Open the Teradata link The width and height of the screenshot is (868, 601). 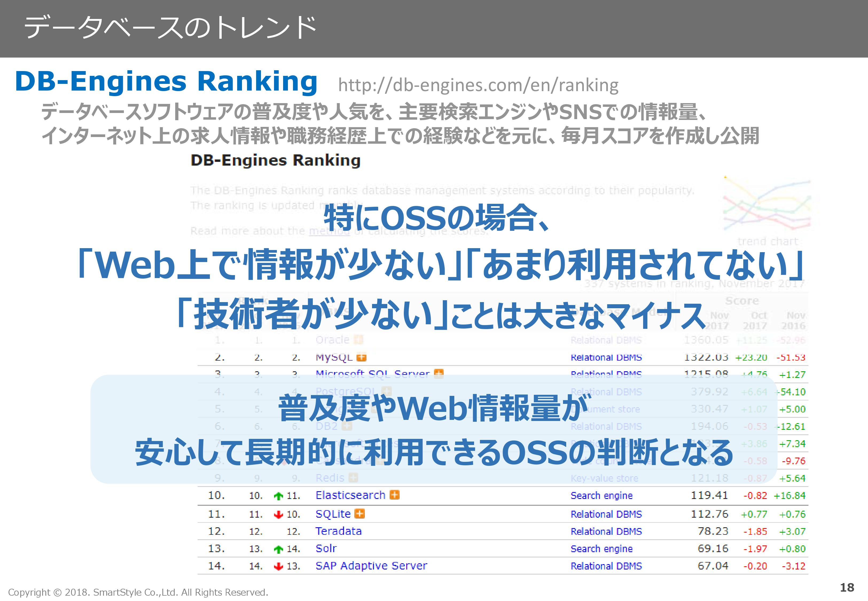339,531
